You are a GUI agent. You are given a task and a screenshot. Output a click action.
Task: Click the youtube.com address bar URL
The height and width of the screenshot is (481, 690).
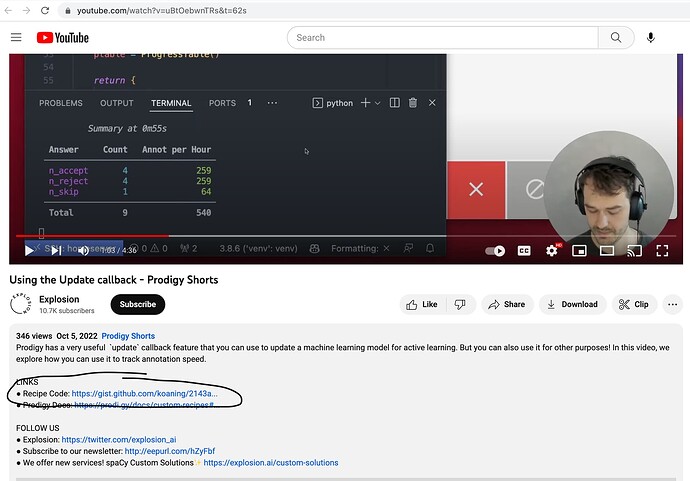coord(161,11)
